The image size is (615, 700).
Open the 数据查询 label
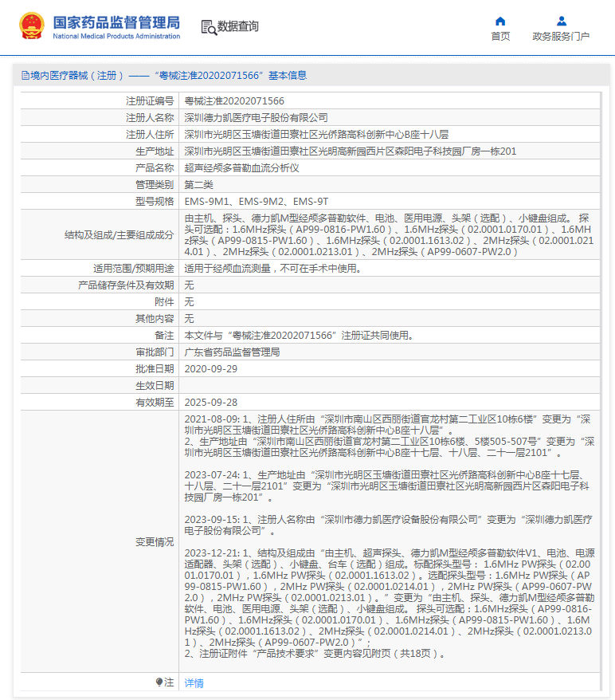pyautogui.click(x=237, y=26)
